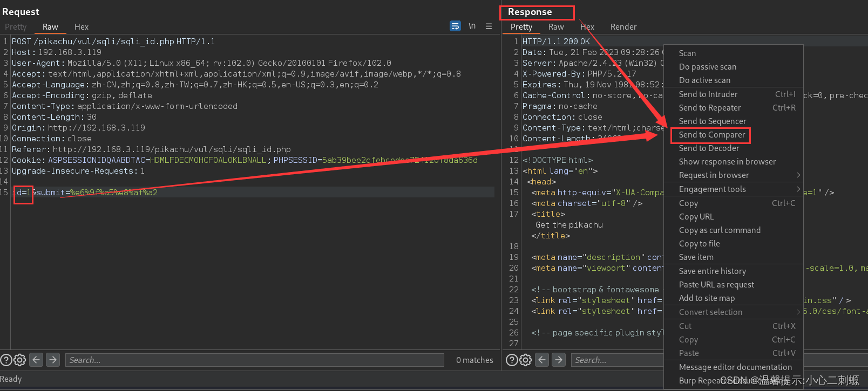This screenshot has height=391, width=868.
Task: Focus the Response search field
Action: pos(617,360)
